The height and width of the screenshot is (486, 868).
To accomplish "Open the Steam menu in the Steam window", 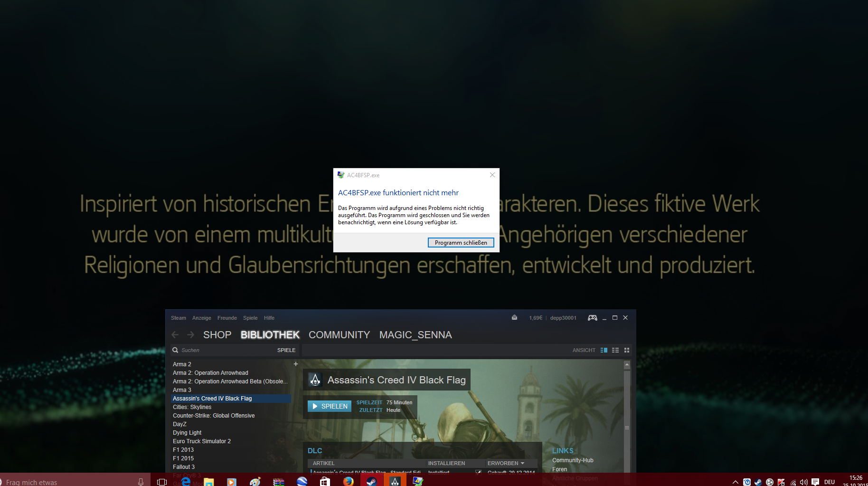I will 179,318.
